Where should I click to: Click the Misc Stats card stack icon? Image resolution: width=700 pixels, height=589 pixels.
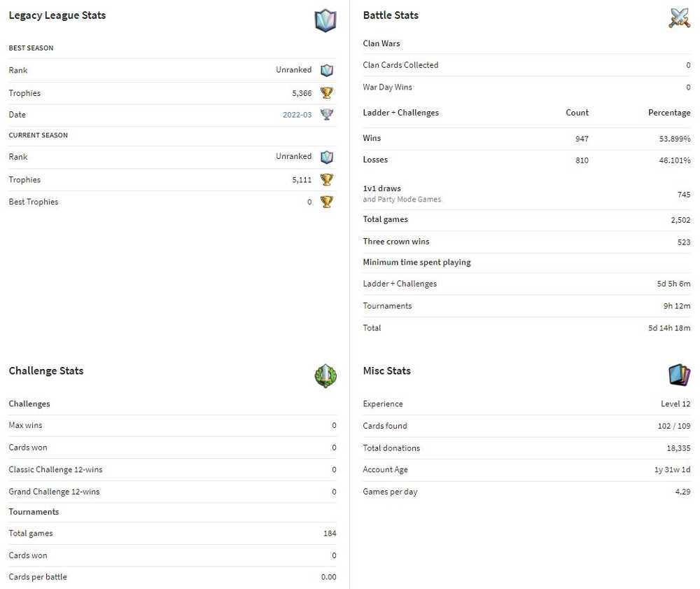[x=680, y=375]
